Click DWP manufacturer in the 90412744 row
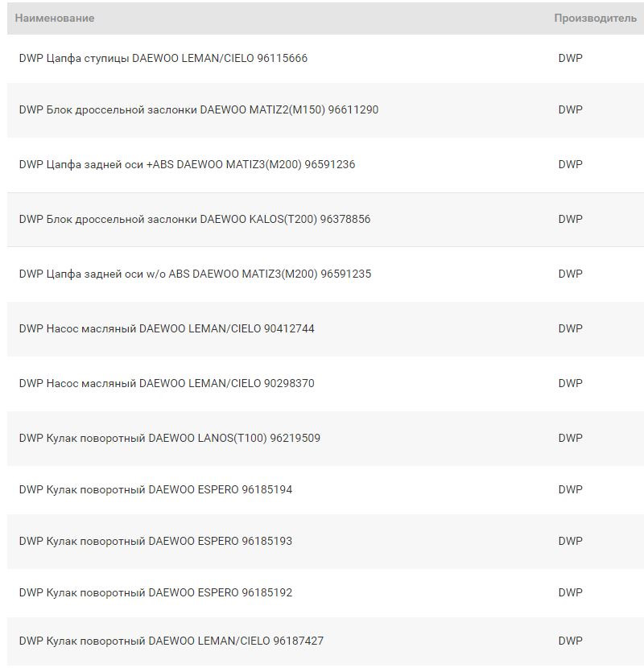 pos(570,328)
